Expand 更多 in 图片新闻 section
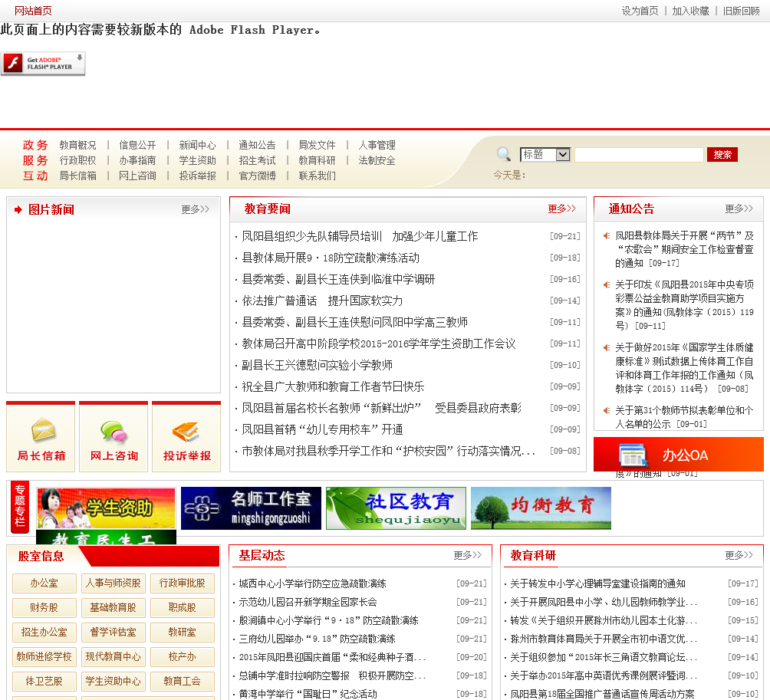 tap(195, 209)
